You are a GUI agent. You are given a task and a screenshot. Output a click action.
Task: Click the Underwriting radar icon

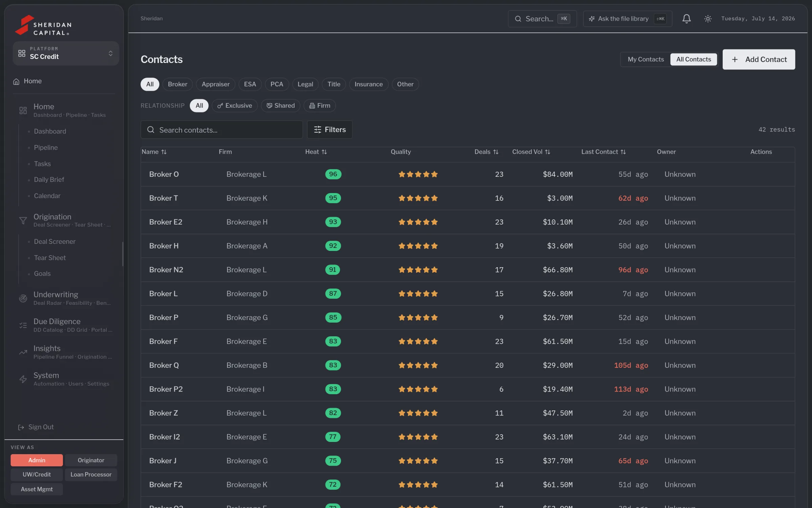[23, 298]
